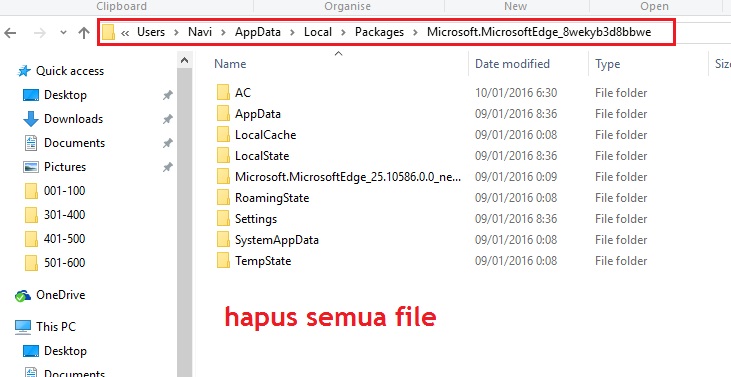Click the This PC computer icon
Viewport: 731px width, 377px height.
23,327
